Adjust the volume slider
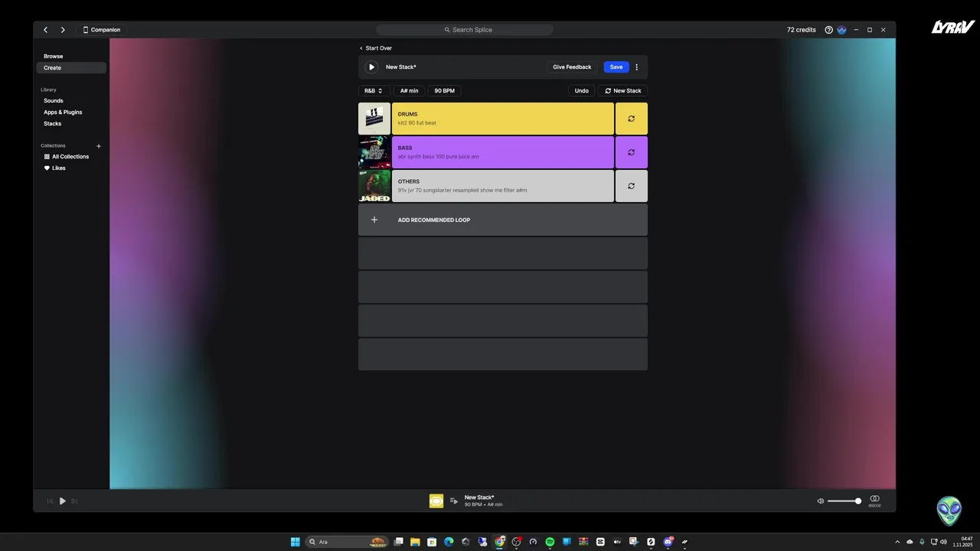Viewport: 980px width, 551px height. coord(844,501)
